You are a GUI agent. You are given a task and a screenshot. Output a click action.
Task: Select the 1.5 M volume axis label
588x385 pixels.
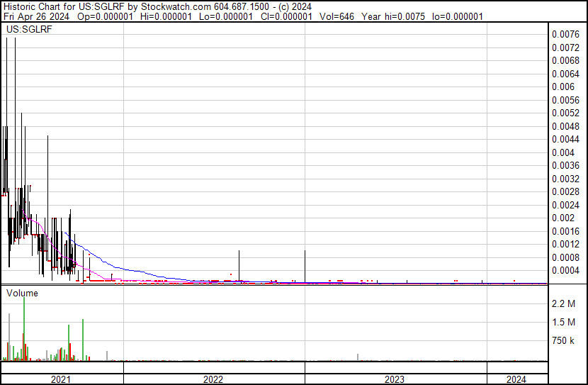(564, 323)
